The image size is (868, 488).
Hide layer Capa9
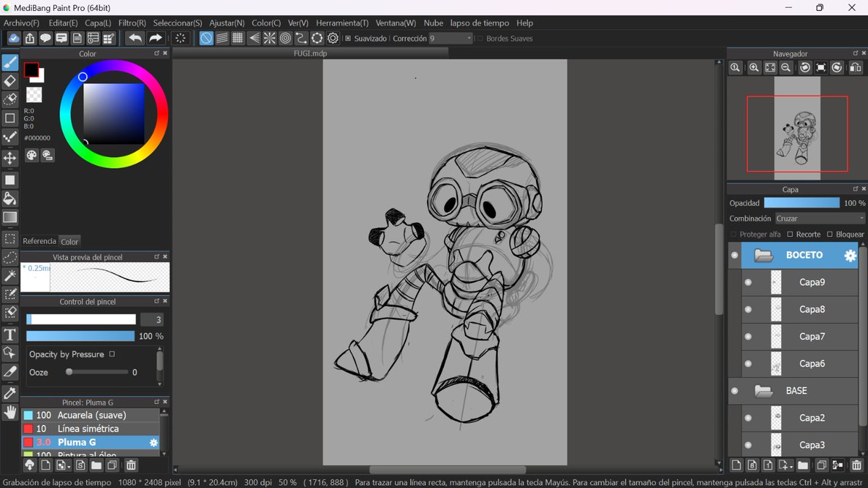tap(748, 282)
